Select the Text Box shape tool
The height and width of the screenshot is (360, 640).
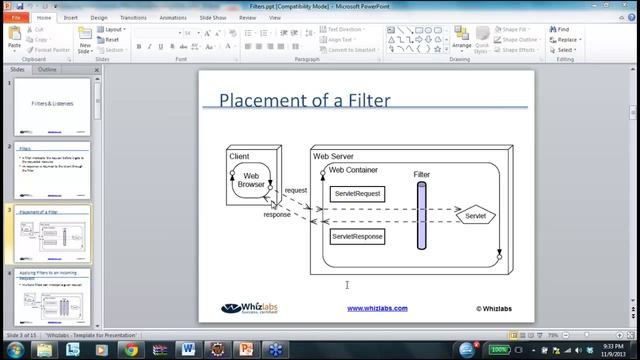click(391, 30)
